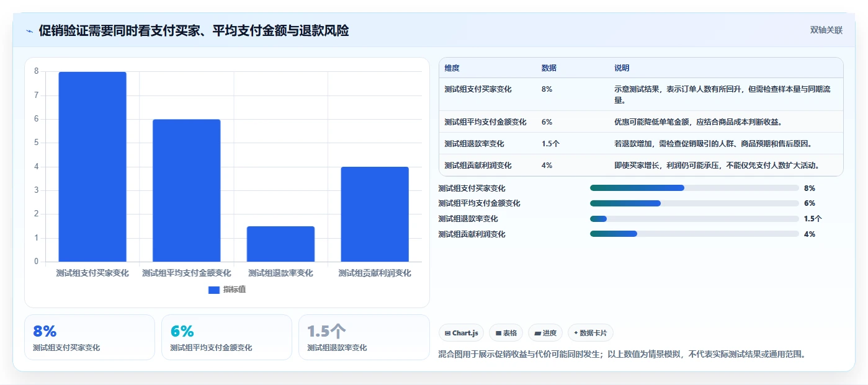Click x-axis label 测试组贡献利润变化

[x=375, y=273]
